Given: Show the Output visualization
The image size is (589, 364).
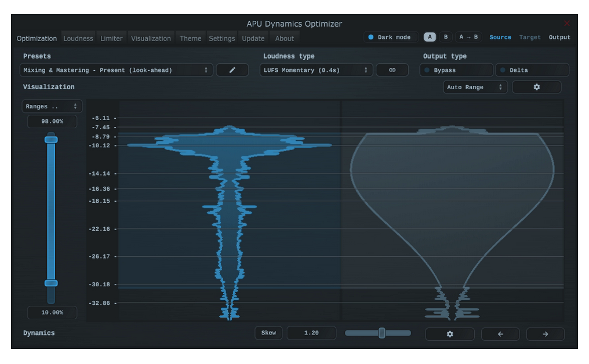Looking at the screenshot, I should click(x=559, y=37).
